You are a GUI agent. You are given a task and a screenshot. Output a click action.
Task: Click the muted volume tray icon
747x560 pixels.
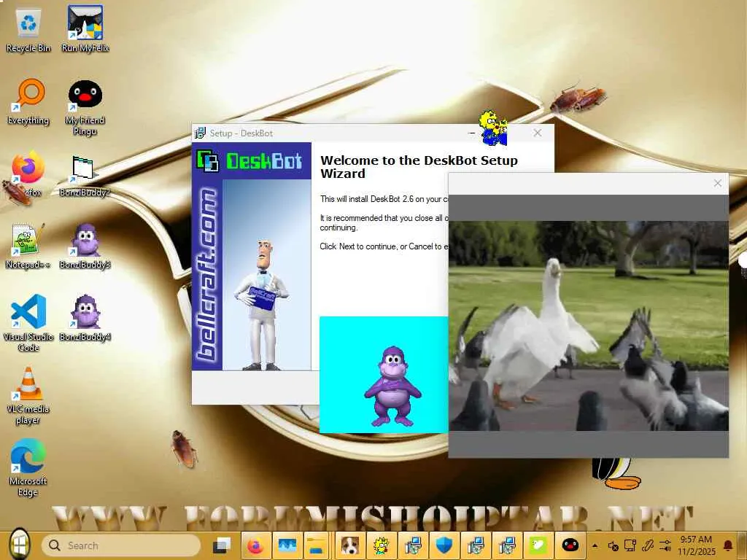click(x=613, y=545)
